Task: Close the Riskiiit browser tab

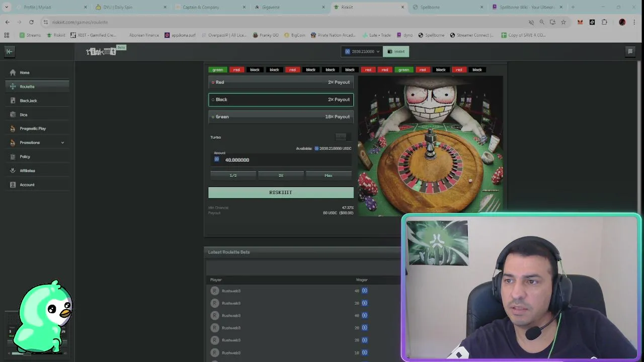Action: click(x=403, y=7)
